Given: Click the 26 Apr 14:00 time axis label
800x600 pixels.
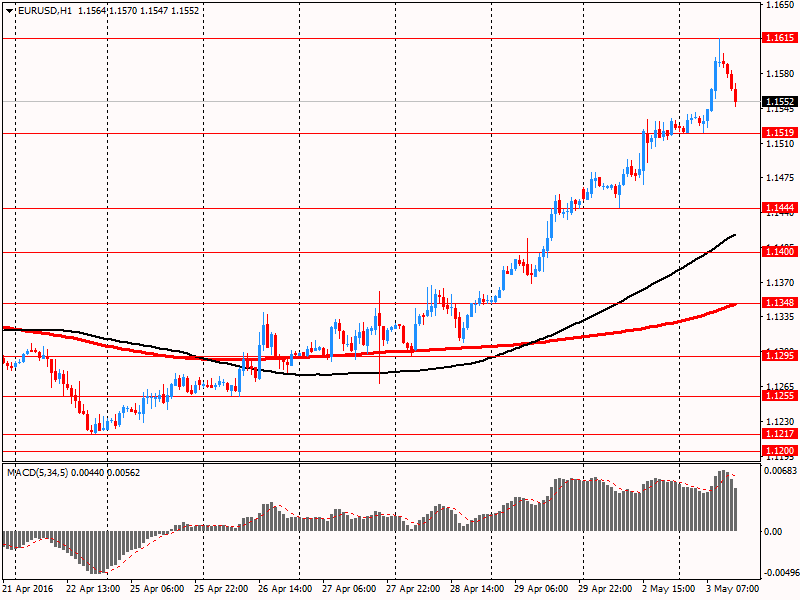Looking at the screenshot, I should coord(285,589).
